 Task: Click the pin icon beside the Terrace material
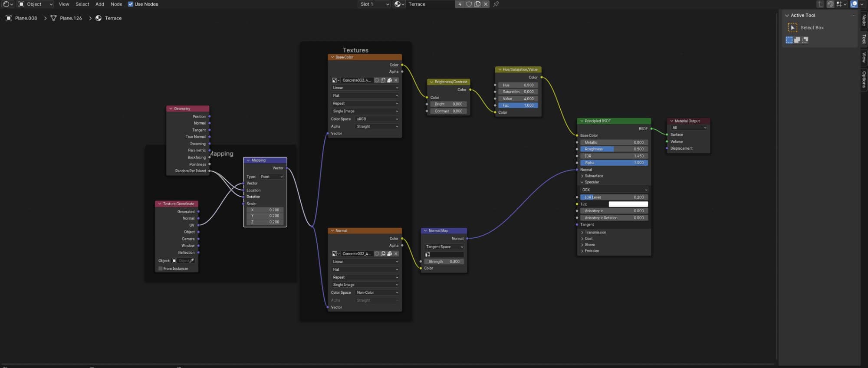(496, 4)
